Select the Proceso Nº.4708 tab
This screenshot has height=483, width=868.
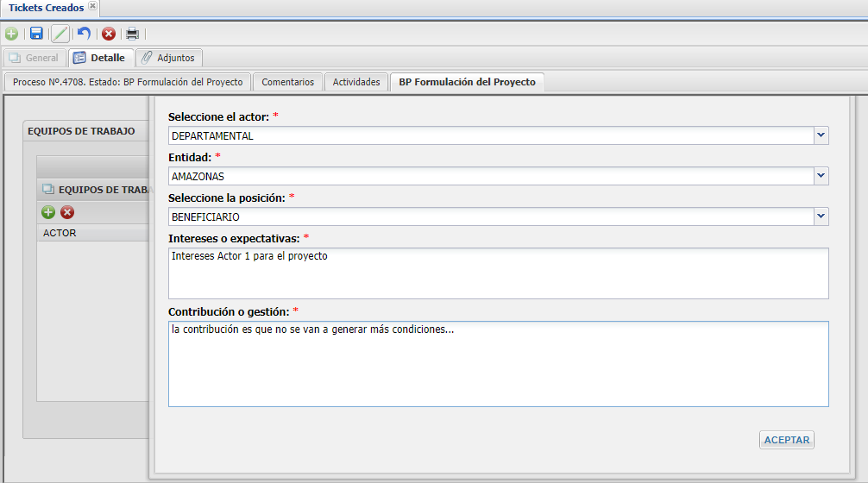coord(128,82)
